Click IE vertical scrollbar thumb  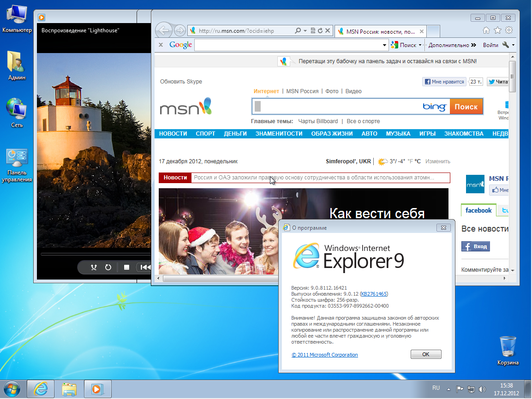pos(512,76)
